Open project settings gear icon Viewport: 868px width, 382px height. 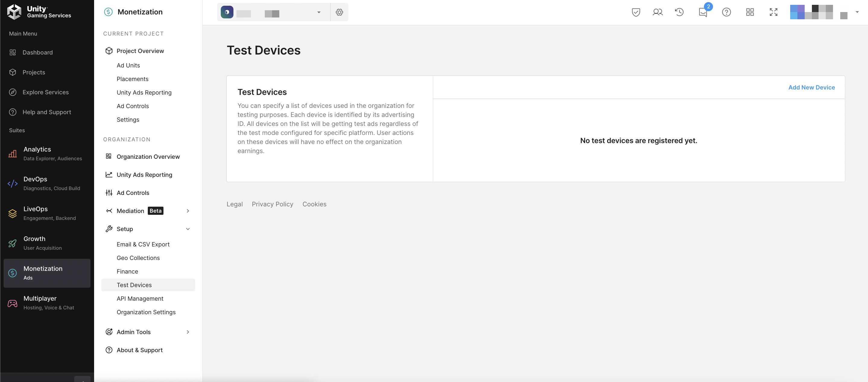coord(339,12)
